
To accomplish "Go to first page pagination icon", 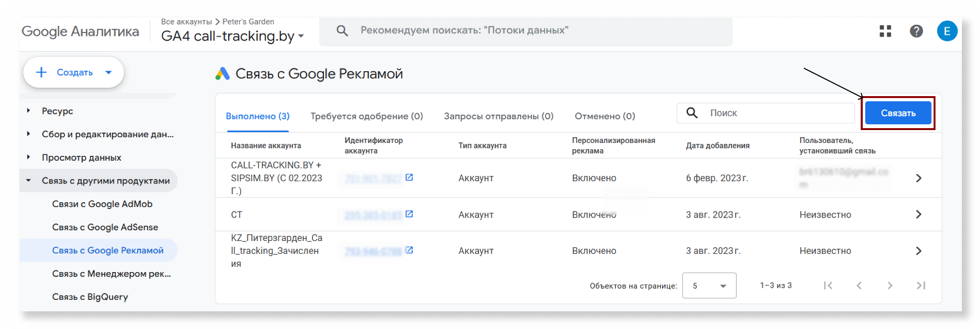I will (x=828, y=285).
